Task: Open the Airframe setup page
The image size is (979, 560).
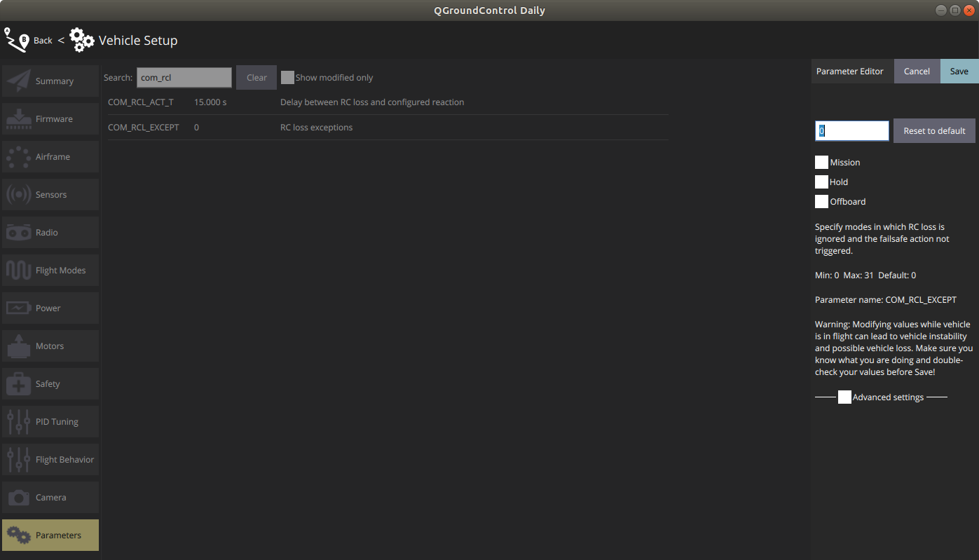Action: pyautogui.click(x=50, y=156)
